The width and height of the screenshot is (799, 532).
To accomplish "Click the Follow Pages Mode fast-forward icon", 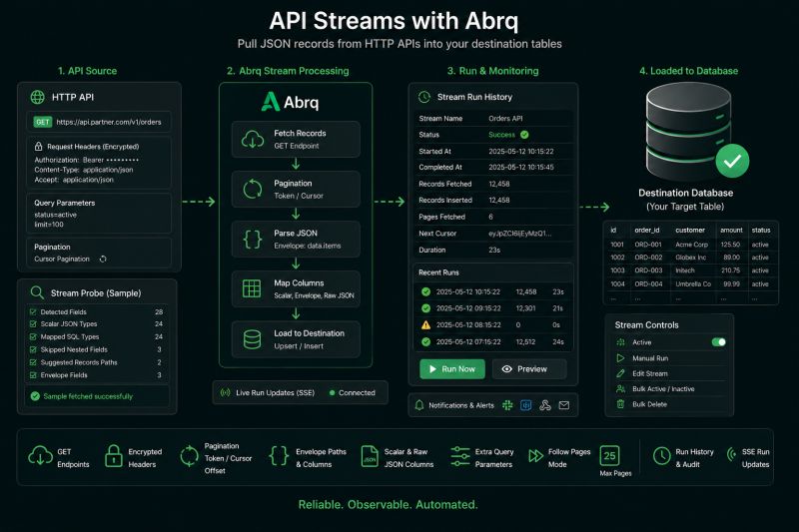I will [535, 456].
